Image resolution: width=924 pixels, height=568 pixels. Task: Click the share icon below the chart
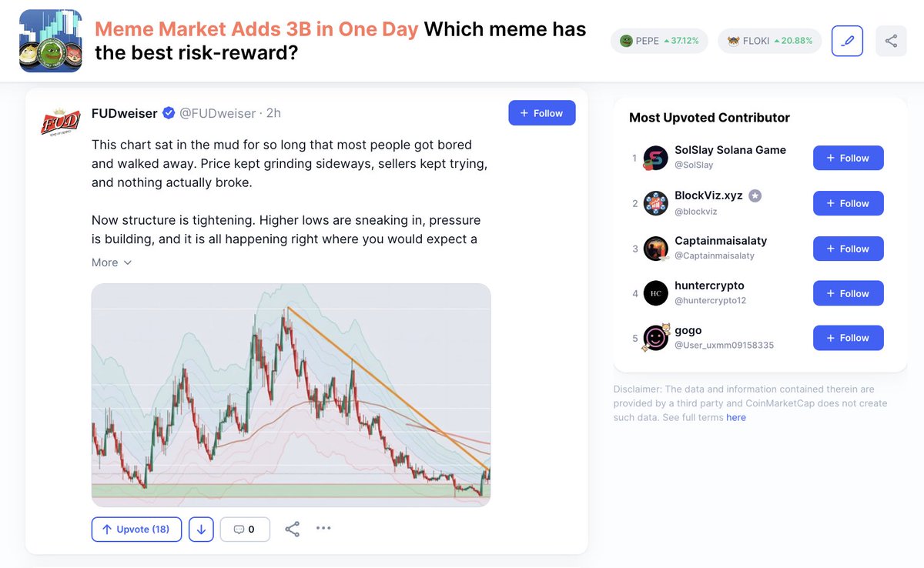(x=293, y=530)
